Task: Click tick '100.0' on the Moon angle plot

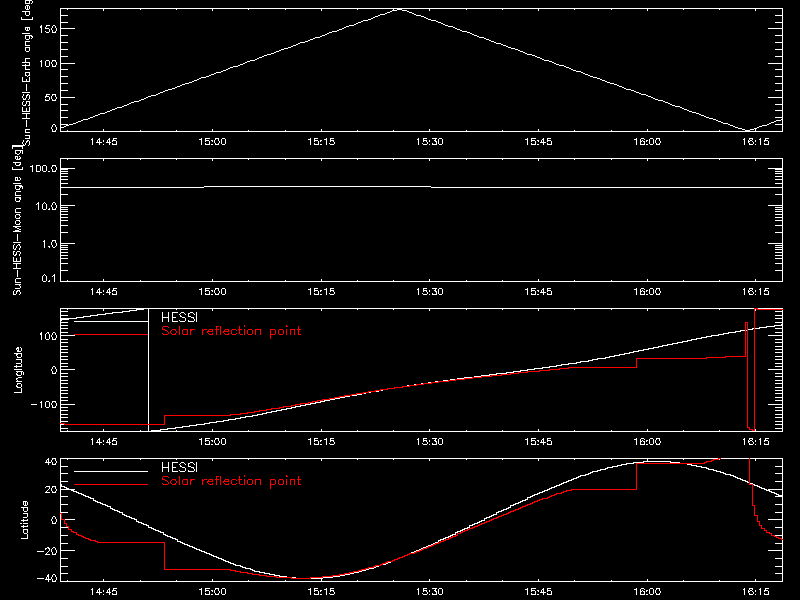Action: pos(43,168)
